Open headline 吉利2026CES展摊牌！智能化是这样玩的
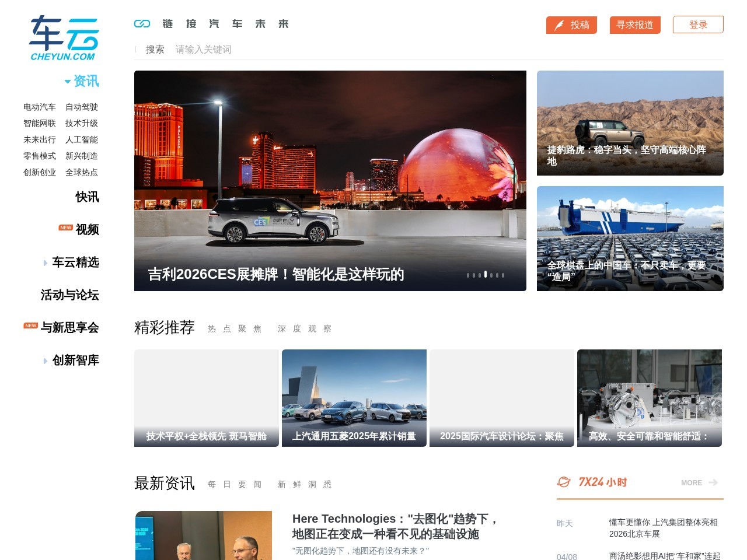747x560 pixels. (x=276, y=274)
